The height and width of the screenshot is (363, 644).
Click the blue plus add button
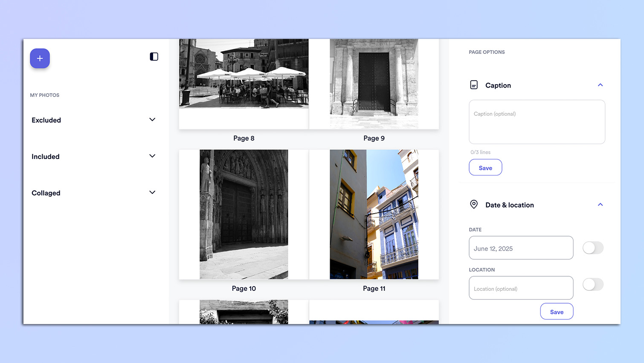click(x=40, y=59)
